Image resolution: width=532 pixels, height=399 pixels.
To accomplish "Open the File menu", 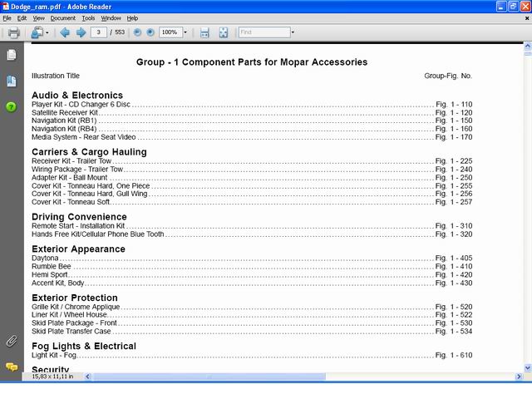I will (7, 18).
